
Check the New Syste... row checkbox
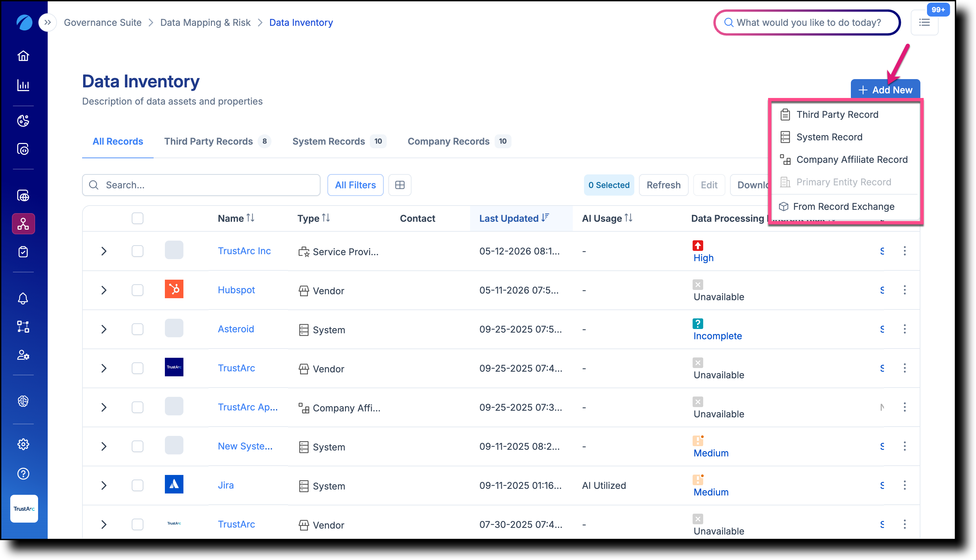pyautogui.click(x=137, y=446)
